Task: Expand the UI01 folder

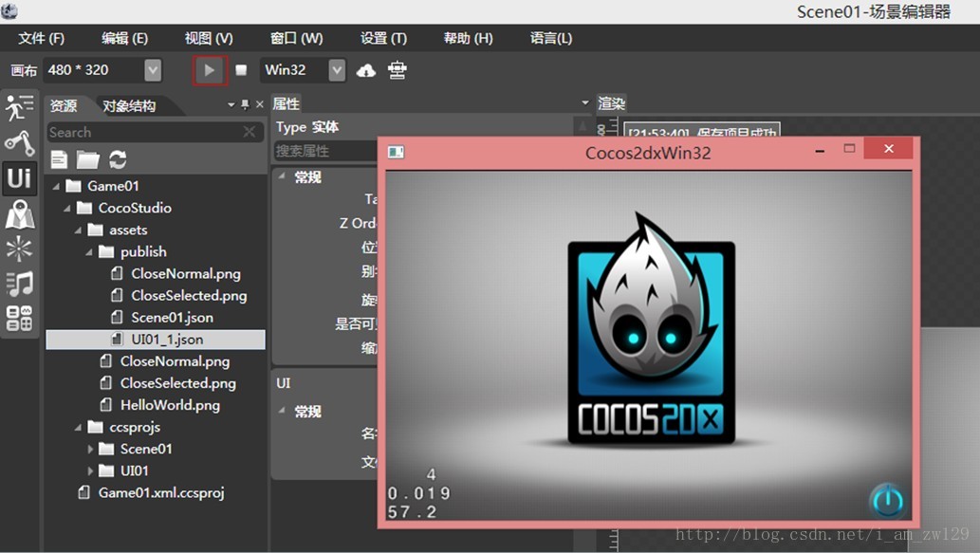Action: point(90,471)
